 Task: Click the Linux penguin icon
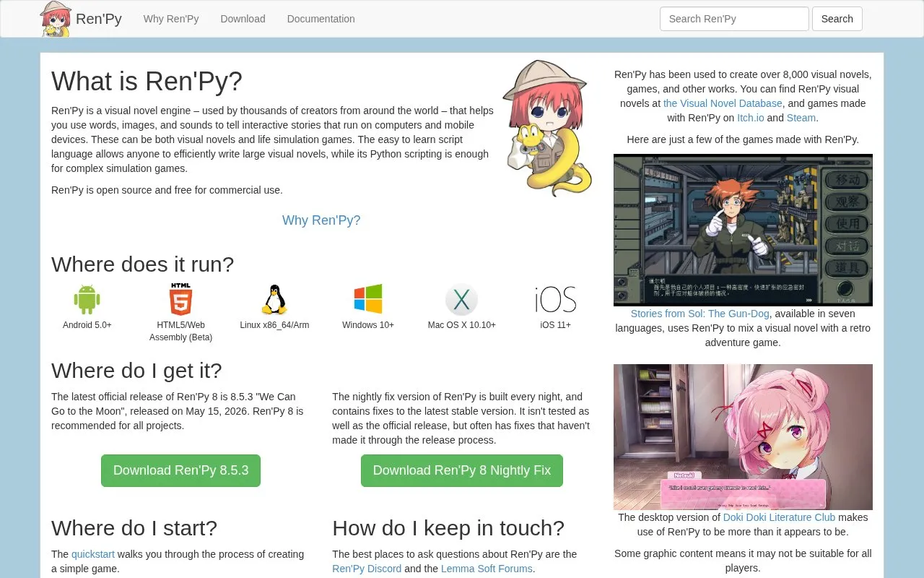(x=274, y=299)
